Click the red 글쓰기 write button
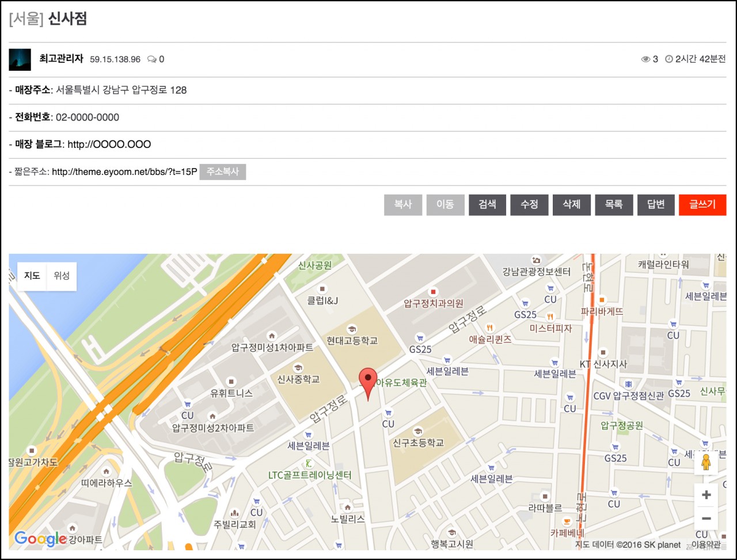Image resolution: width=737 pixels, height=560 pixels. (x=702, y=205)
